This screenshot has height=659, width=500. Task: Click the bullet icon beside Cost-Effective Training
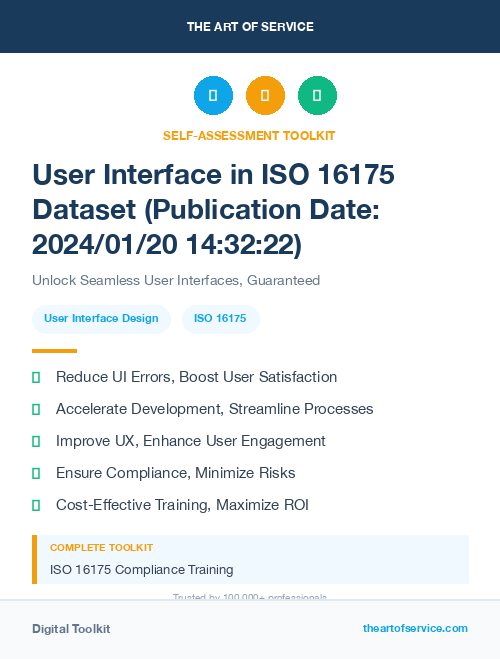(x=36, y=505)
